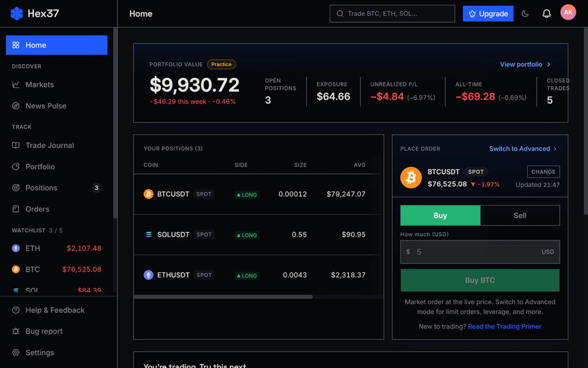Click the Bug report bug icon
The height and width of the screenshot is (368, 588).
pyautogui.click(x=16, y=331)
